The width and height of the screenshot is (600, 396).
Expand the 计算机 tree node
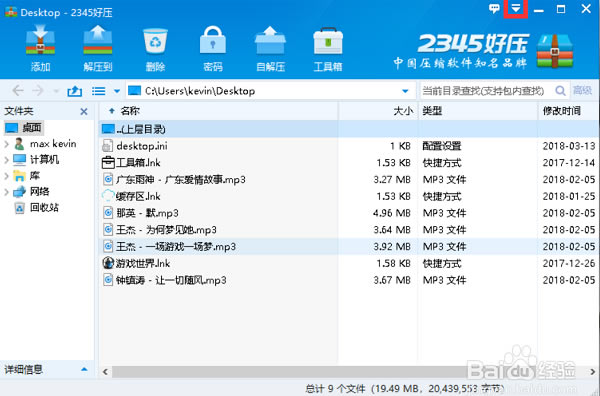pos(7,160)
